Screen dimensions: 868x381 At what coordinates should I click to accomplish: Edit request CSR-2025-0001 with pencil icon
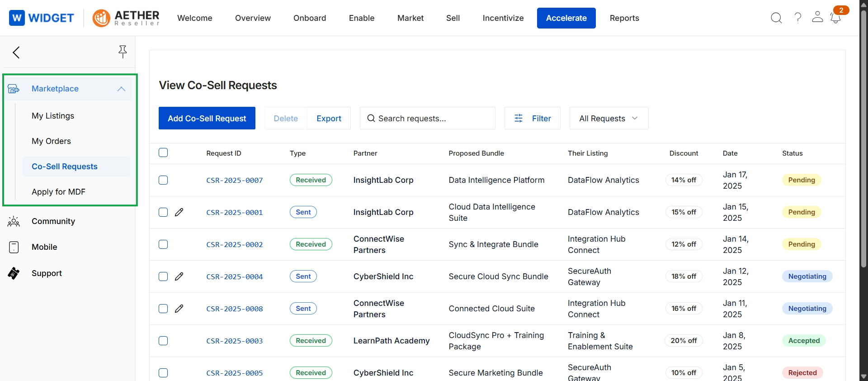coord(179,212)
